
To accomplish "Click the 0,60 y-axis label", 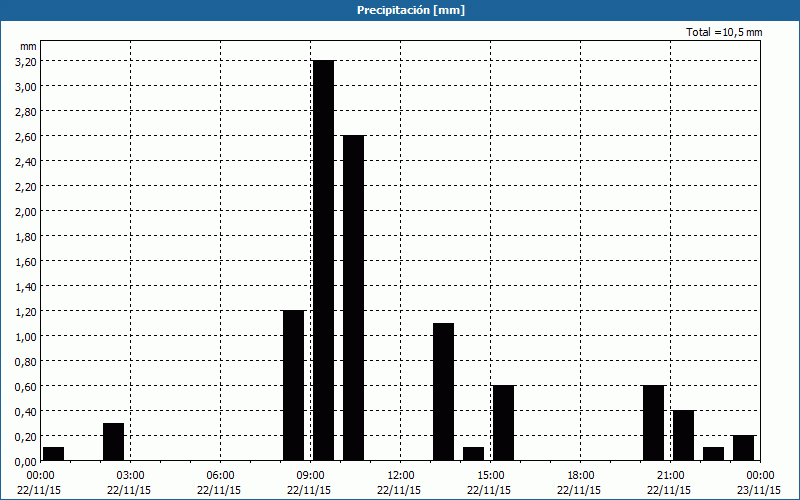I will click(x=26, y=387).
